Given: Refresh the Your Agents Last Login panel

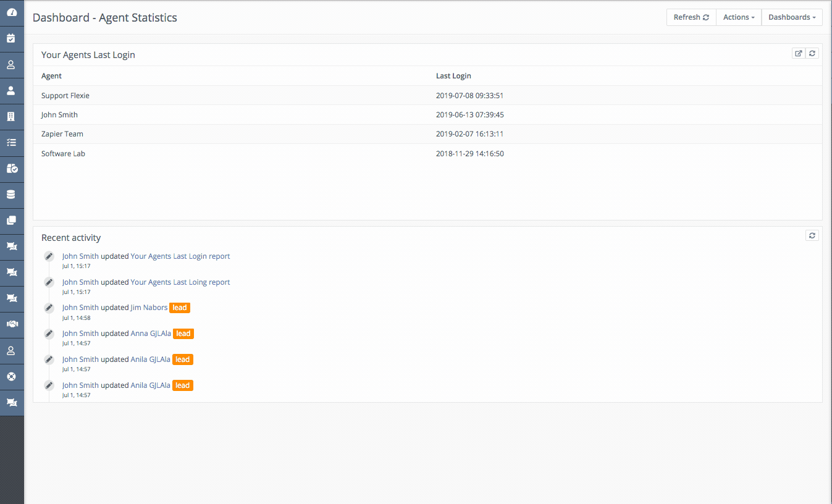Looking at the screenshot, I should pyautogui.click(x=812, y=54).
